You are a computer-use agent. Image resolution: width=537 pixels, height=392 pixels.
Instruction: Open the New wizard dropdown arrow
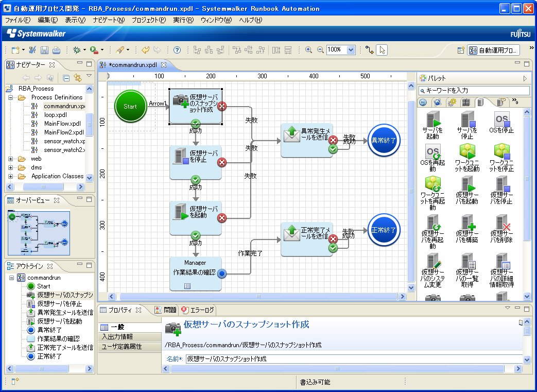click(x=23, y=50)
